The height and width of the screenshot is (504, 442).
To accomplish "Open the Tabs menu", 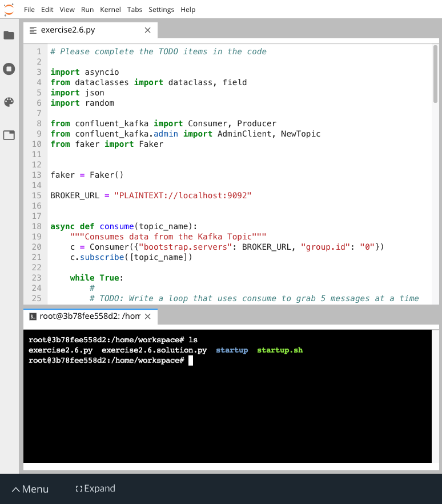I will [x=135, y=10].
